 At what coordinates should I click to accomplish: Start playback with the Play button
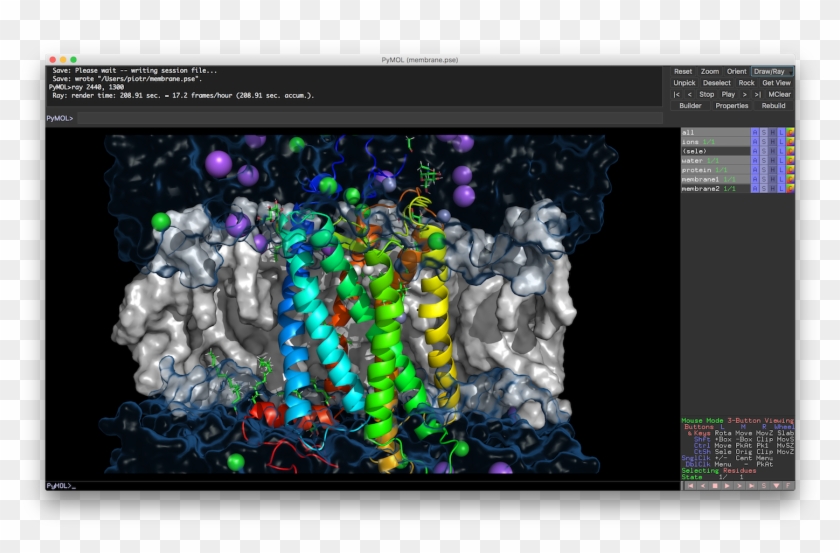(729, 94)
